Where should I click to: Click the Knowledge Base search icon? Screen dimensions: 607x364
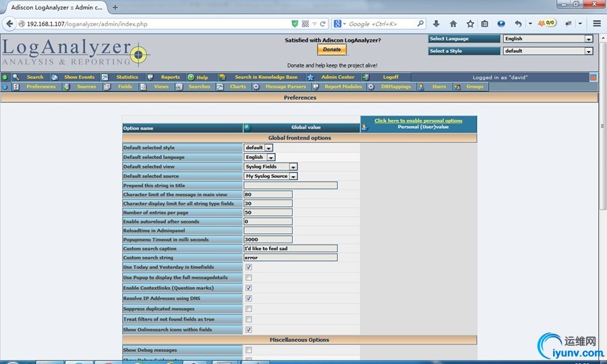pos(222,78)
